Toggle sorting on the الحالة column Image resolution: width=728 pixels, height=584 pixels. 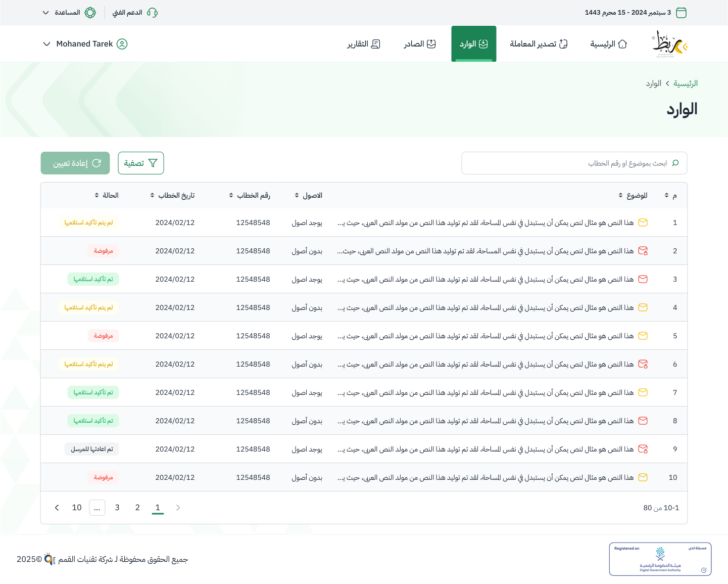click(x=97, y=195)
